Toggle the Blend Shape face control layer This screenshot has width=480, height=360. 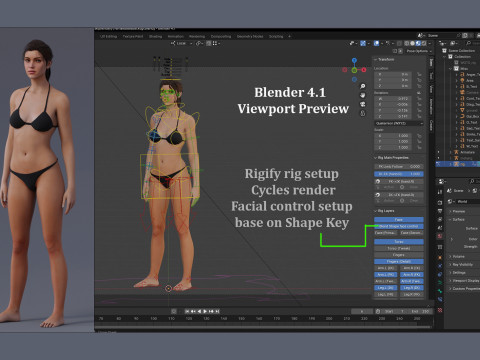click(399, 226)
